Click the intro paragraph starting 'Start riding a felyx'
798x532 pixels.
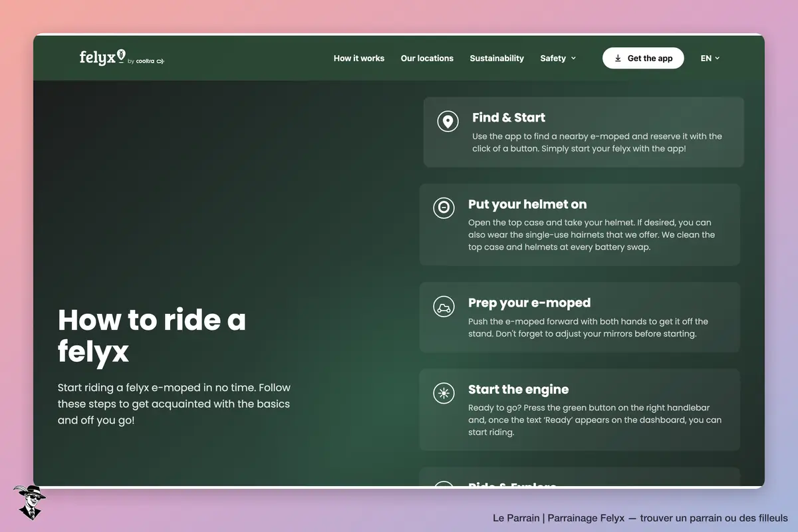tap(174, 404)
